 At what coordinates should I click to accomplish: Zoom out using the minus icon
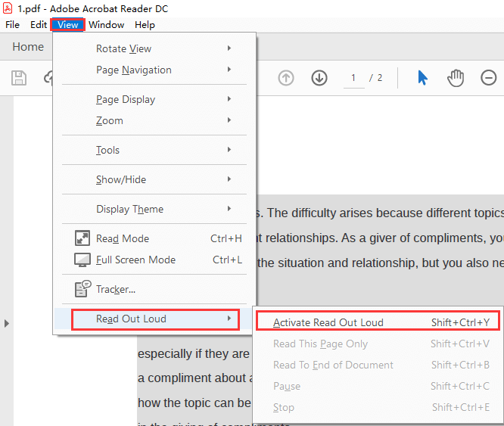(489, 78)
